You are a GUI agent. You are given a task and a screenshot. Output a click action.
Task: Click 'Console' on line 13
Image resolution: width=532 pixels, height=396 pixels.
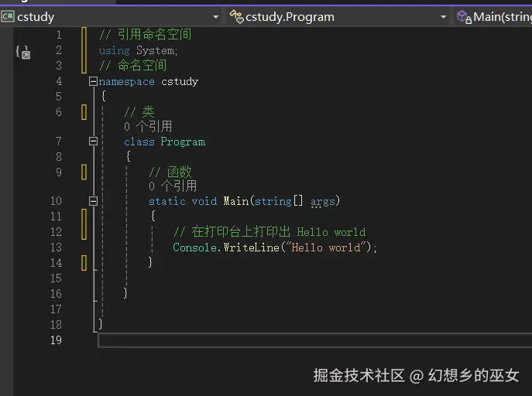pos(194,247)
